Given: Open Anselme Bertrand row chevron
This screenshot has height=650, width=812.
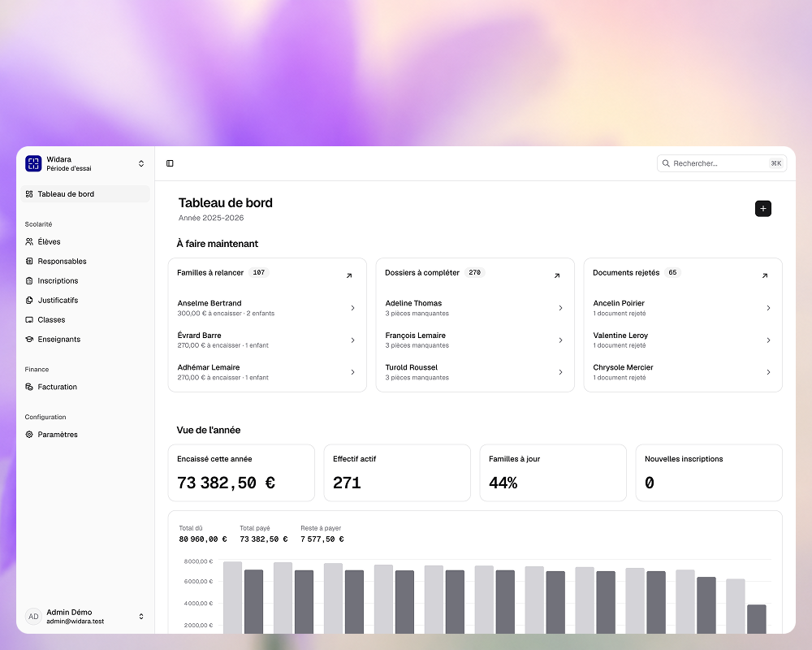Looking at the screenshot, I should [352, 308].
